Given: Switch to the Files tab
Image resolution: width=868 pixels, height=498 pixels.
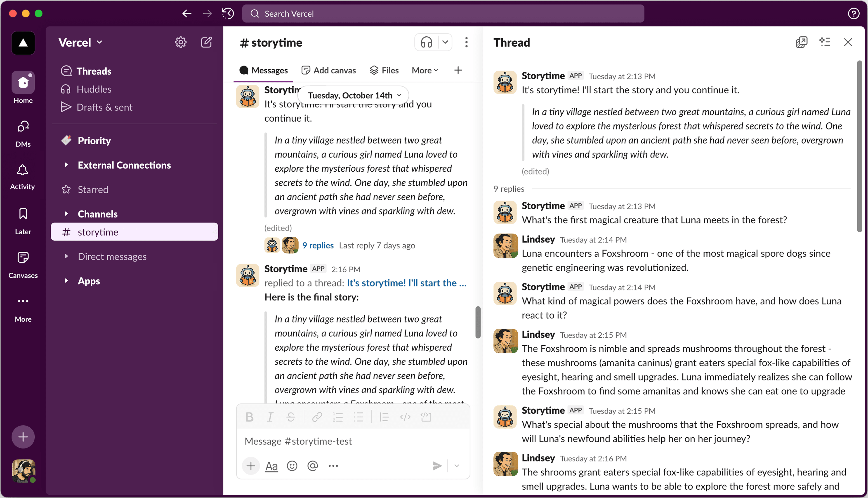Looking at the screenshot, I should tap(384, 71).
